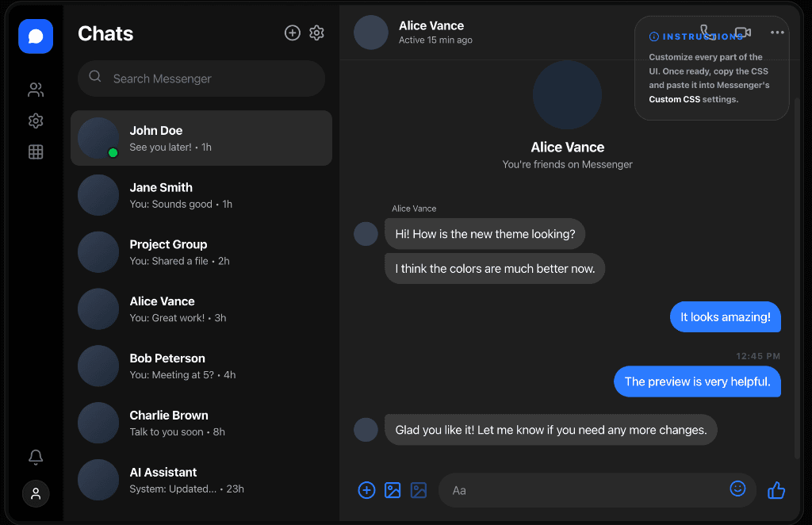Image resolution: width=812 pixels, height=525 pixels.
Task: Open the composer attachment plus menu
Action: (x=366, y=490)
